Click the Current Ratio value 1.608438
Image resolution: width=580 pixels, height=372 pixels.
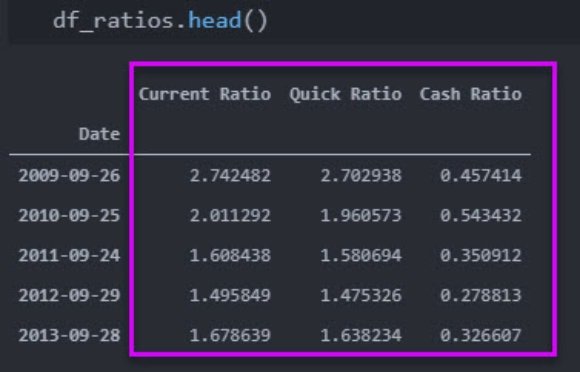pyautogui.click(x=230, y=255)
